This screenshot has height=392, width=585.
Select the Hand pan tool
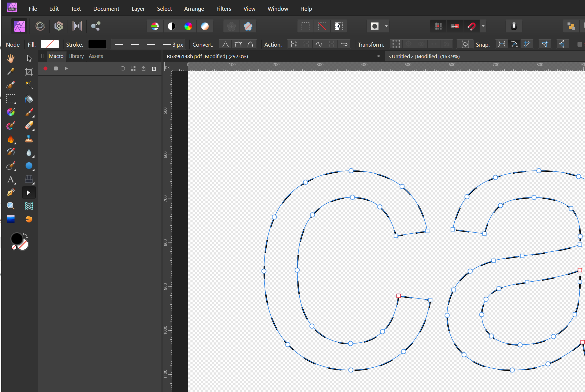(x=11, y=58)
